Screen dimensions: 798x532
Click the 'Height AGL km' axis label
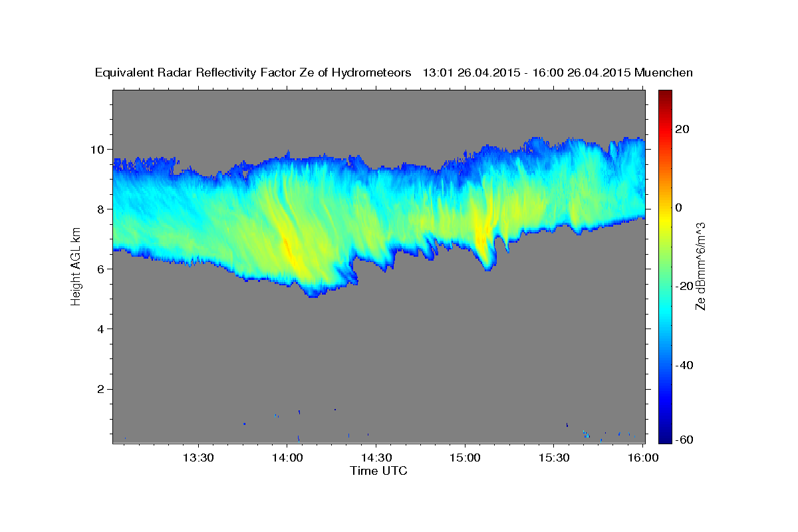76,267
